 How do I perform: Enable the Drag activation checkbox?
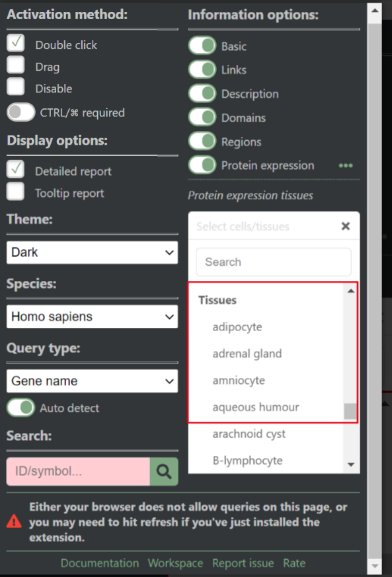(x=15, y=65)
